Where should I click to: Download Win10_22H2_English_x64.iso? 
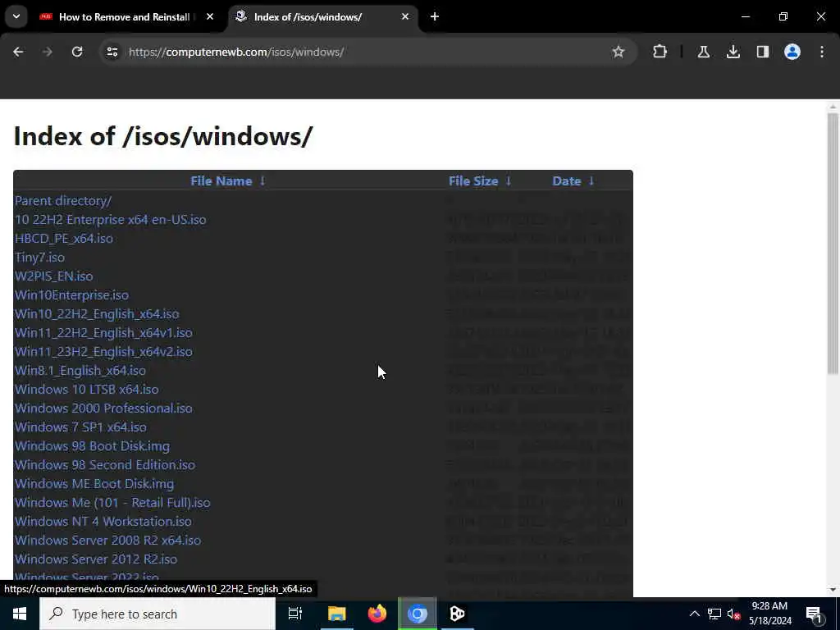point(97,314)
